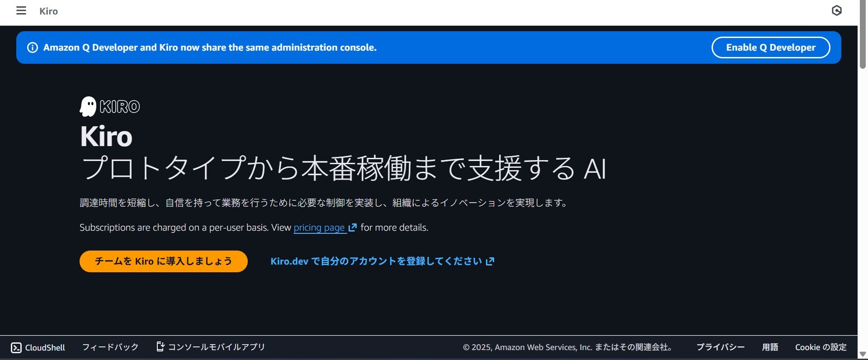The width and height of the screenshot is (868, 360).
Task: Click the 用語 footer link
Action: 770,347
